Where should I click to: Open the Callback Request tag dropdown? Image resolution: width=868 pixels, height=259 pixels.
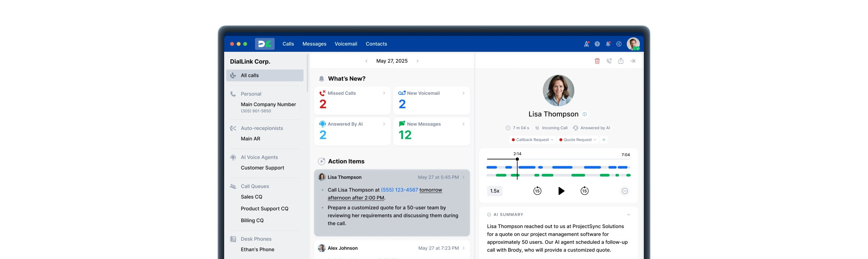(x=532, y=140)
